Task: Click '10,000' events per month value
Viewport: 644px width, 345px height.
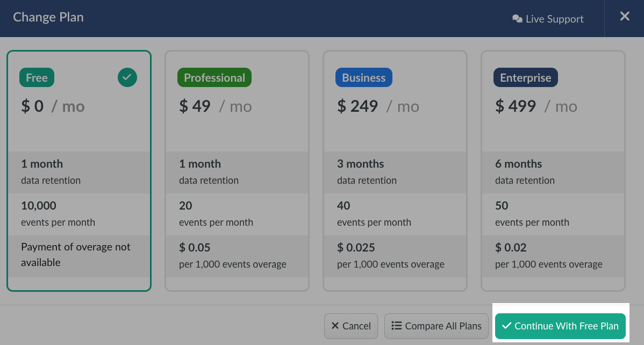Action: 39,206
